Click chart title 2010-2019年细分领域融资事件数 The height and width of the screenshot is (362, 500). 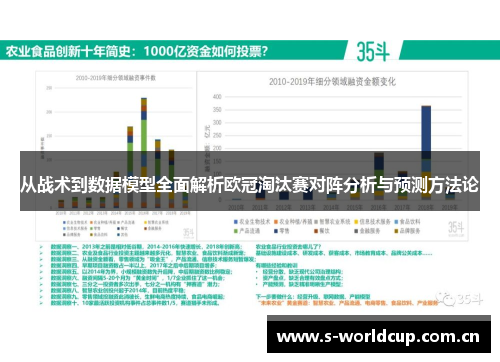click(116, 78)
